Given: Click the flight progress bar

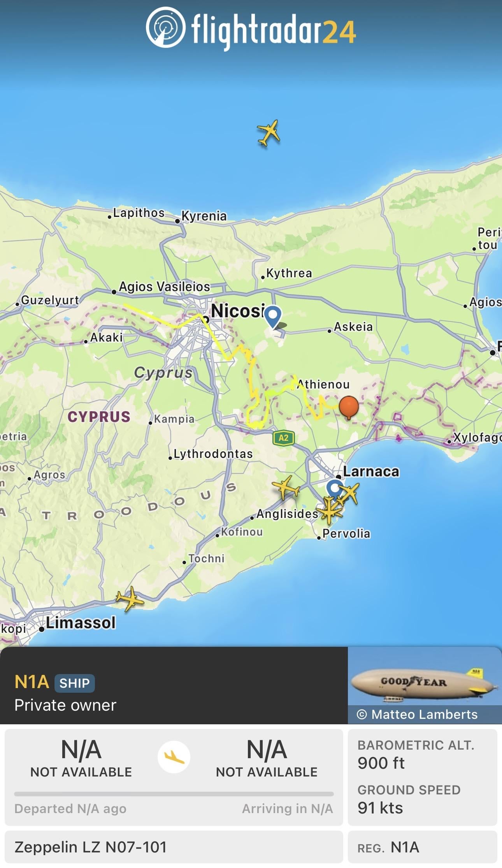Looking at the screenshot, I should [x=174, y=794].
